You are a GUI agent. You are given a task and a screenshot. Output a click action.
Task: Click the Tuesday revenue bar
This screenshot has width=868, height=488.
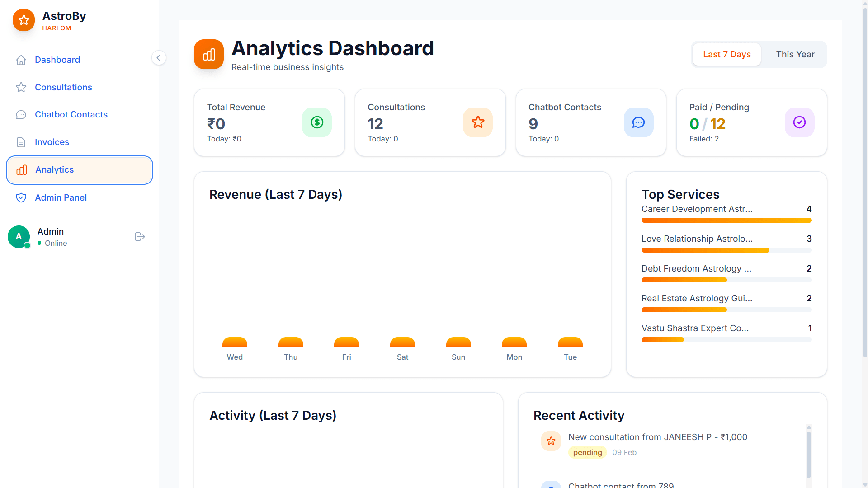tap(570, 343)
